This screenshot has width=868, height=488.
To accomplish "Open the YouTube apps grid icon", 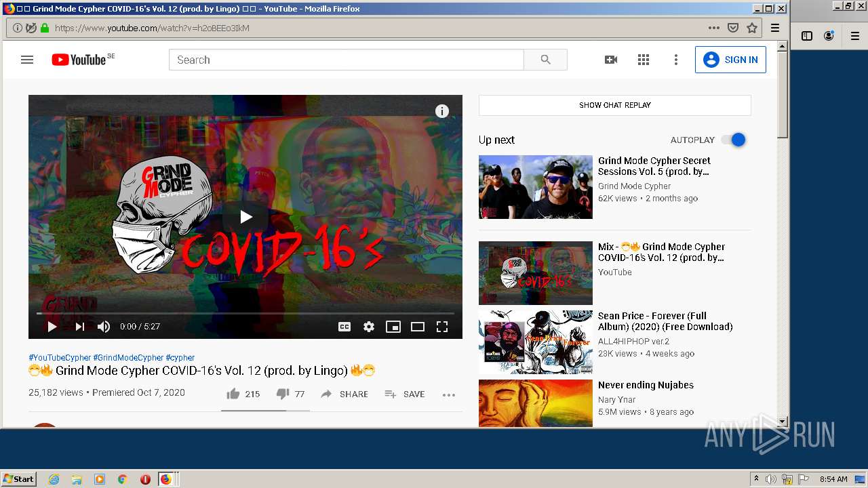I will [644, 60].
